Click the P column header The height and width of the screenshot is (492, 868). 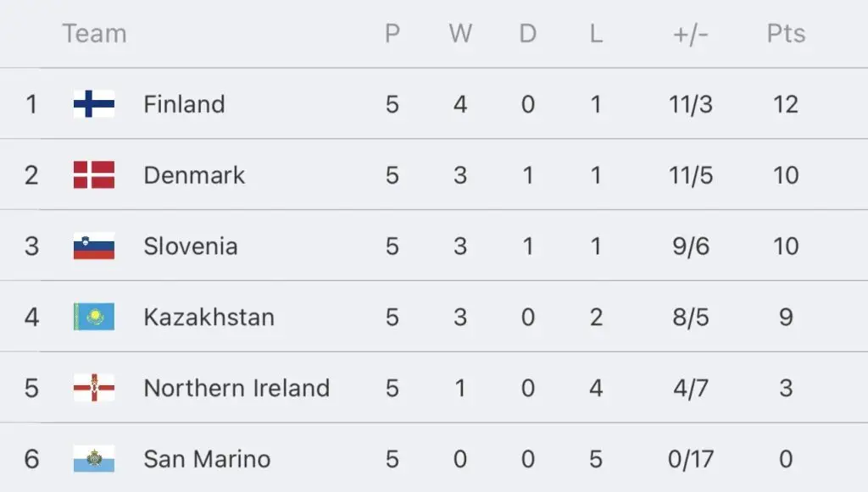(392, 33)
